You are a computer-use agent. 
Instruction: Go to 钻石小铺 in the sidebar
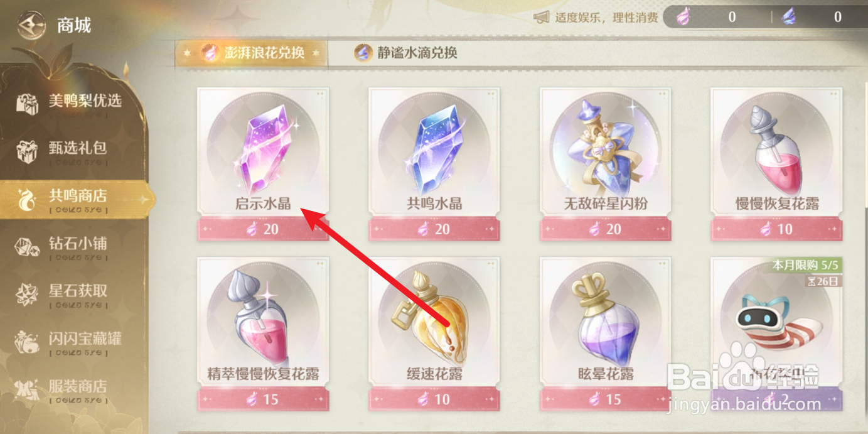click(x=69, y=246)
